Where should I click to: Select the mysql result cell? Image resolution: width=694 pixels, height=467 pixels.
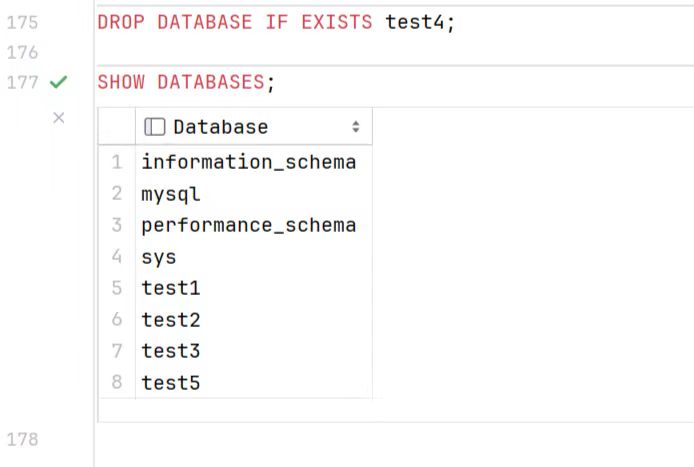pyautogui.click(x=254, y=194)
